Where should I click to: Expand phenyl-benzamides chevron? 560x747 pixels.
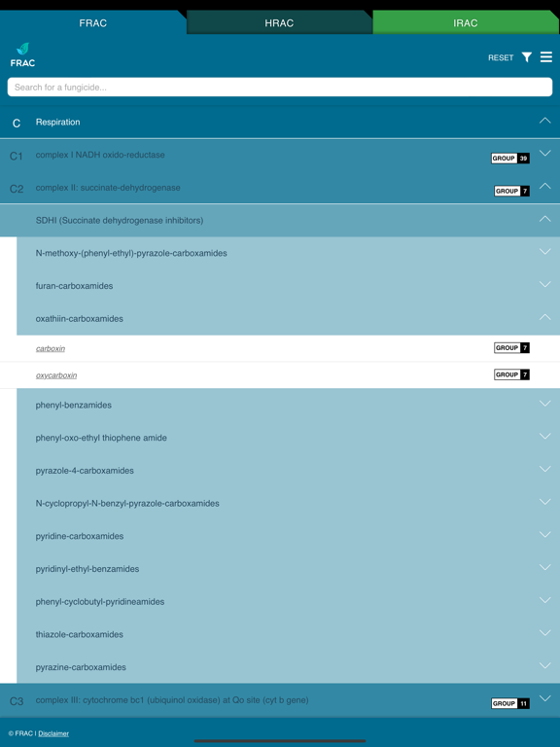544,404
